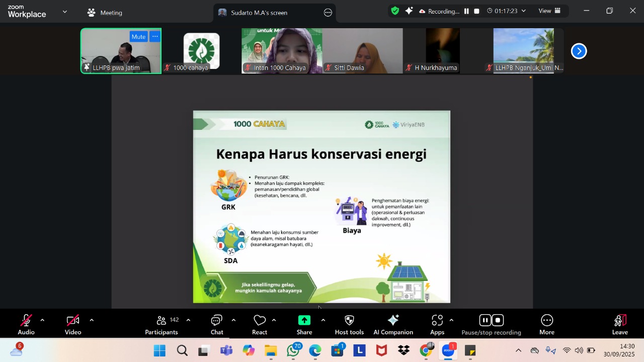Open Sudarto M.A's screen options menu

tap(328, 13)
